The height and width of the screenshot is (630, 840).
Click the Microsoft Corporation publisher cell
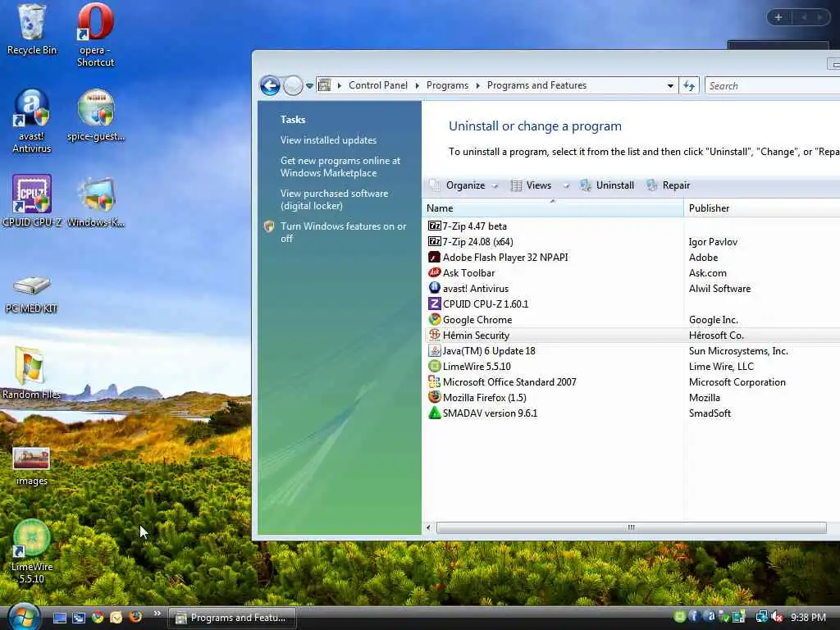coord(737,382)
